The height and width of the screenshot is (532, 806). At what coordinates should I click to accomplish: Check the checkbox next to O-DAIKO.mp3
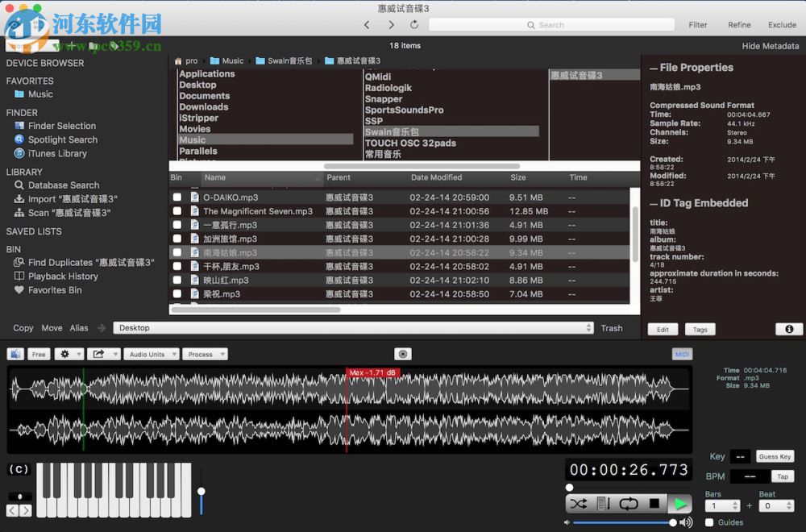[x=177, y=196]
